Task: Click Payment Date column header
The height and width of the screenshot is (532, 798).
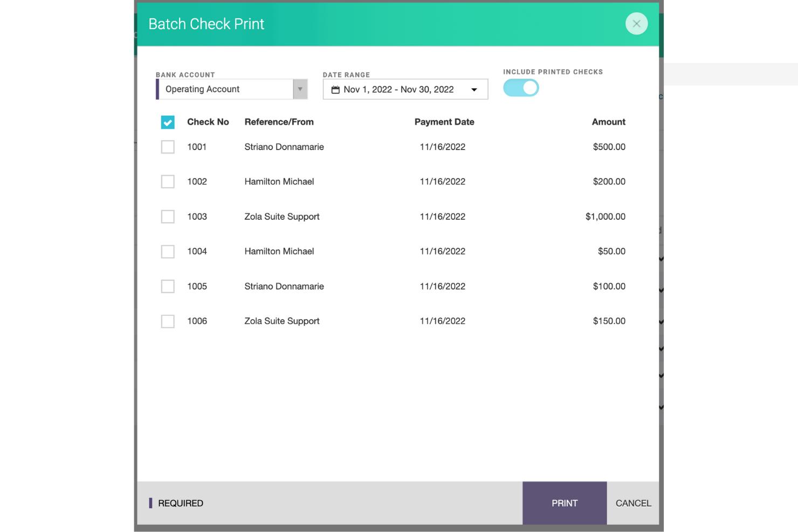Action: point(444,122)
